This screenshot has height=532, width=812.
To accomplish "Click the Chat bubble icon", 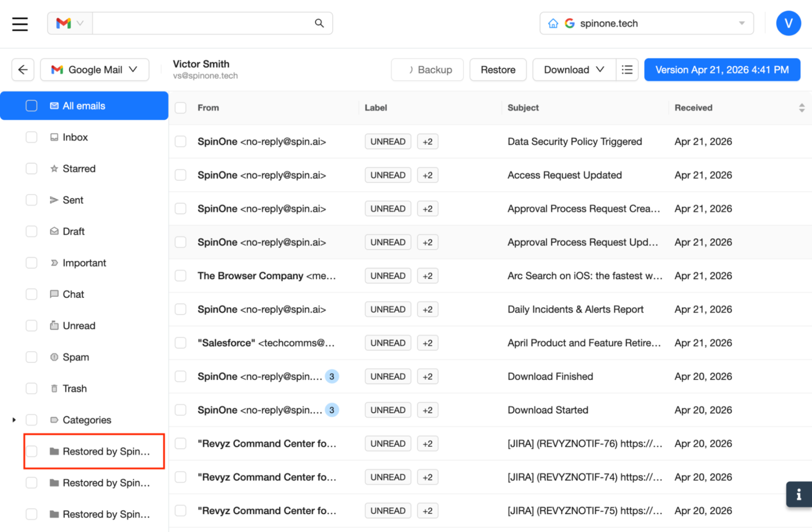I will point(54,294).
